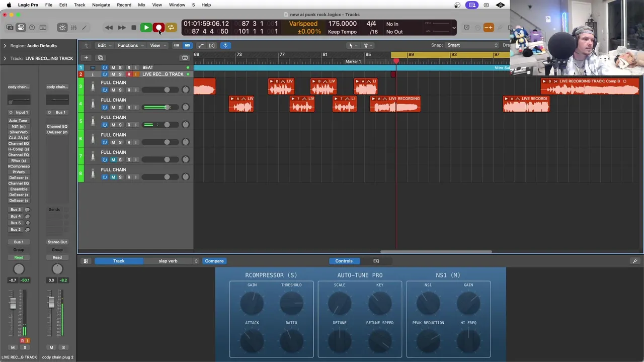Toggle the yellow Cycle button

click(x=171, y=28)
